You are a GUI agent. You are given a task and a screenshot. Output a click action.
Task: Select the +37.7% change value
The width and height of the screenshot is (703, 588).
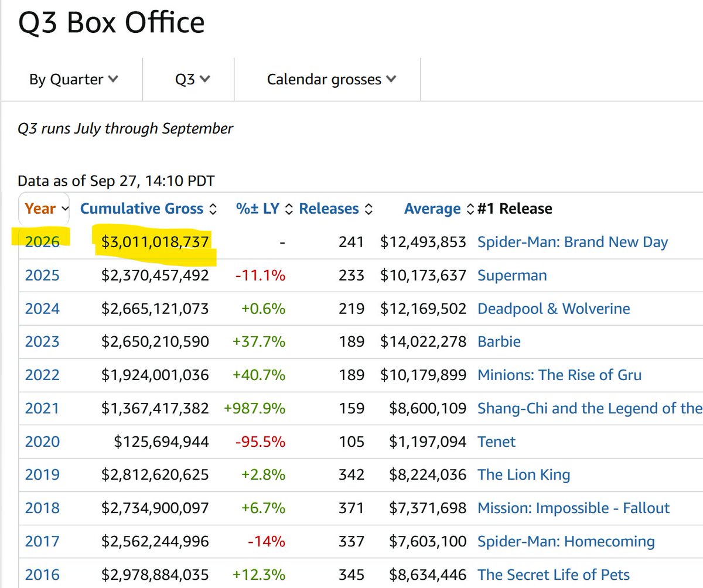(259, 341)
